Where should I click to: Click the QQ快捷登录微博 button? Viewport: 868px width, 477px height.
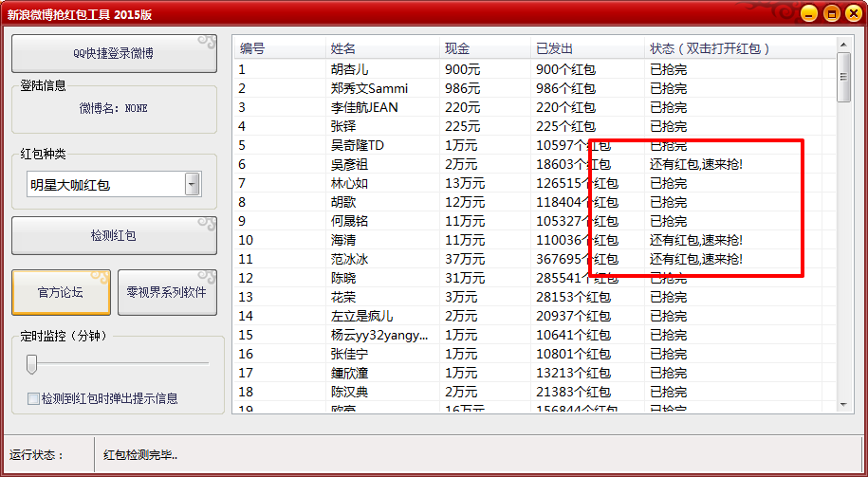tap(114, 53)
